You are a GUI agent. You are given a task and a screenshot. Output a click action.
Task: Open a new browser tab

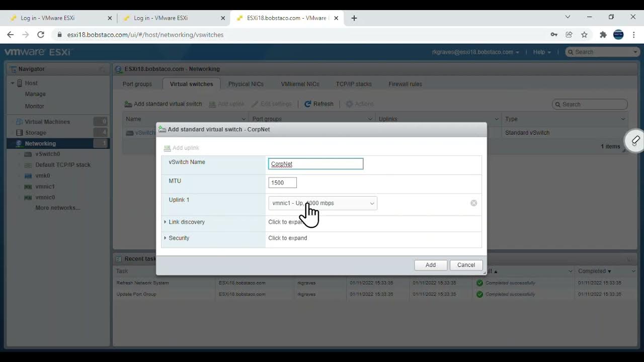[x=354, y=18]
